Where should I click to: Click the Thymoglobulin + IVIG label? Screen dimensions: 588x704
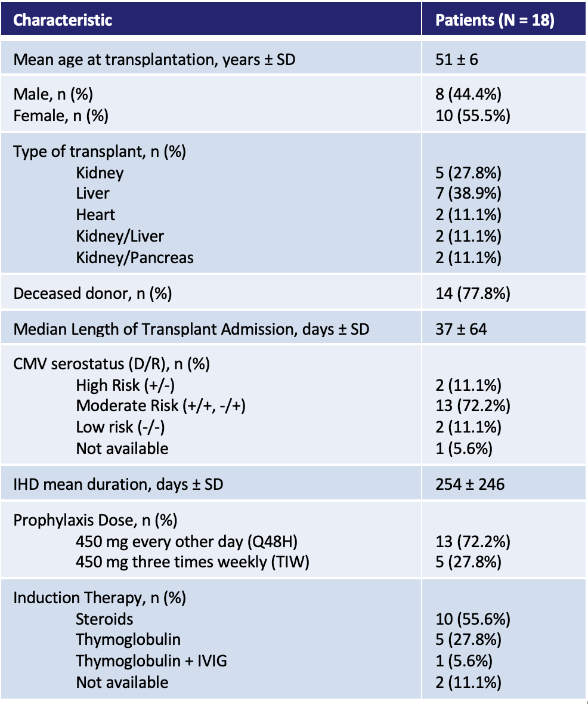(151, 660)
